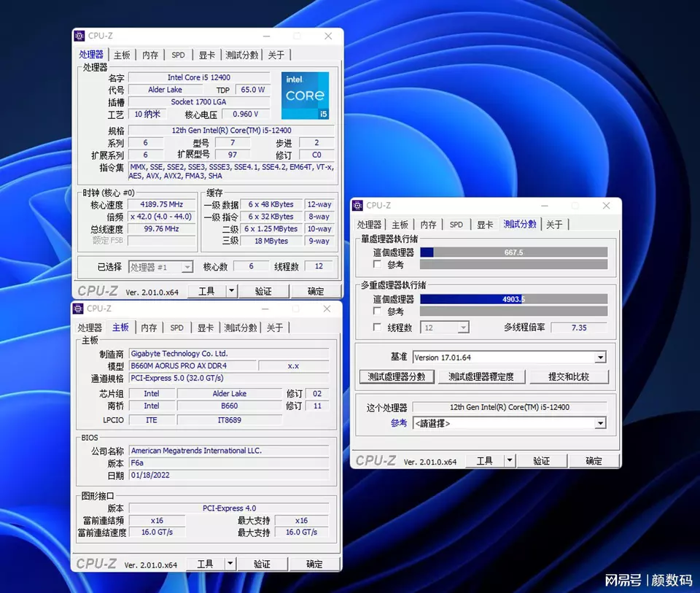Start the 測試處理器分數 benchmark

[x=397, y=376]
